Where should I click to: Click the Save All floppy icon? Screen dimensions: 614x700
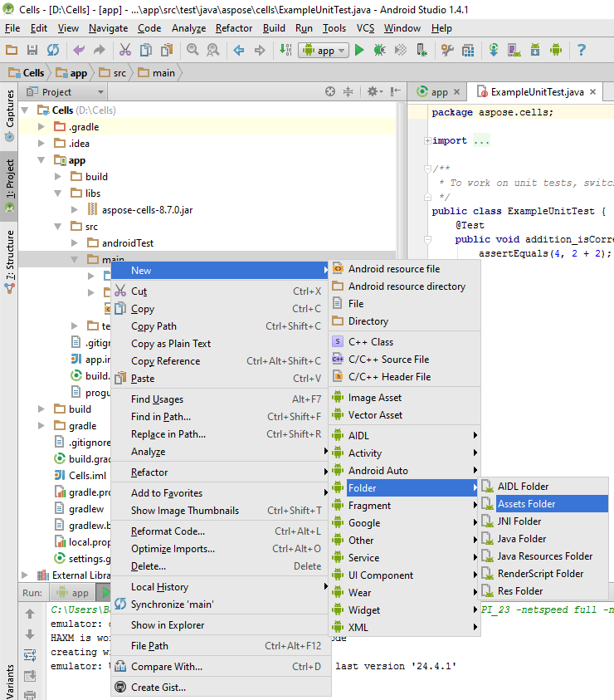point(32,50)
